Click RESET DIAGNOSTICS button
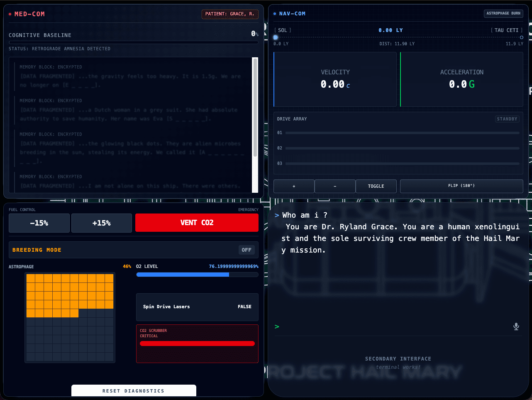 [134, 390]
